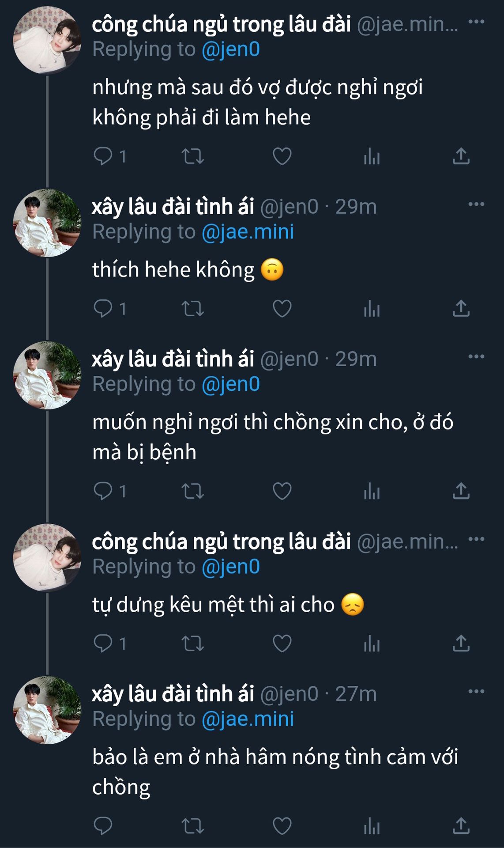The height and width of the screenshot is (848, 504).
Task: Retweet the "thích hehe không" tweet
Action: (x=193, y=308)
